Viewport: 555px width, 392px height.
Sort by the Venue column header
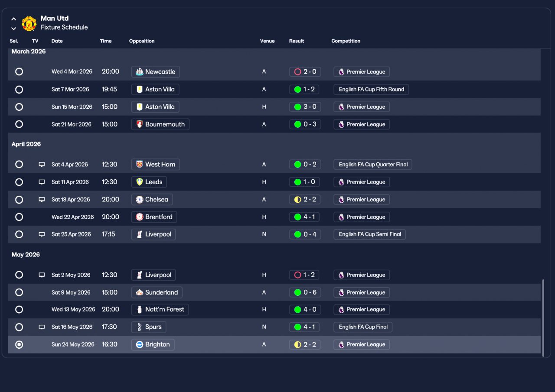tap(268, 41)
